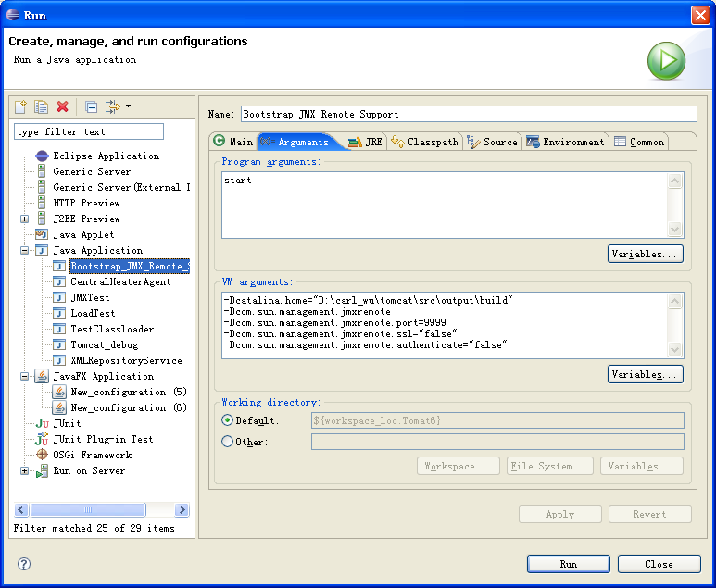
Task: Click the green Run icon in the header
Action: point(666,61)
